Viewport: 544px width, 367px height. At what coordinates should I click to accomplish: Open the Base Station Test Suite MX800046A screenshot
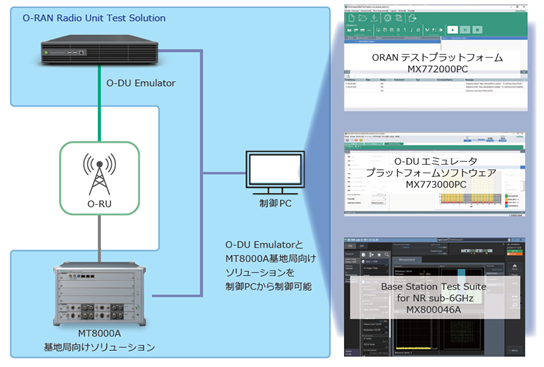point(434,297)
